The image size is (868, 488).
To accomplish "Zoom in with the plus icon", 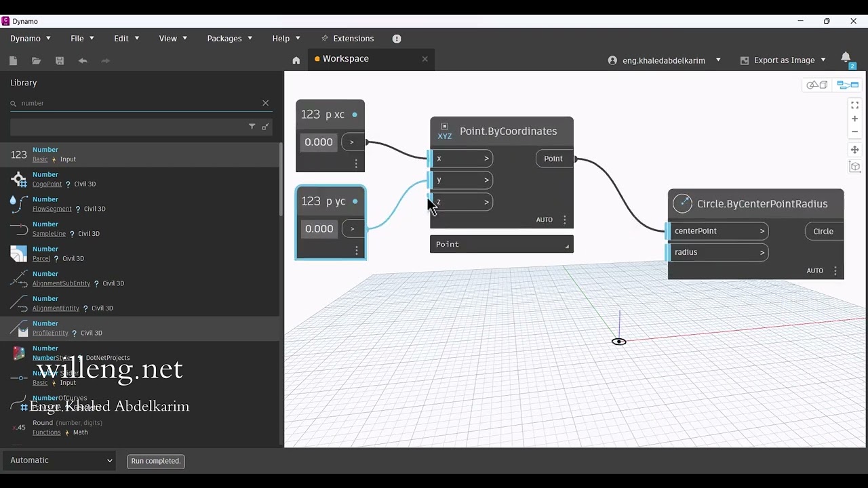I will (x=854, y=119).
